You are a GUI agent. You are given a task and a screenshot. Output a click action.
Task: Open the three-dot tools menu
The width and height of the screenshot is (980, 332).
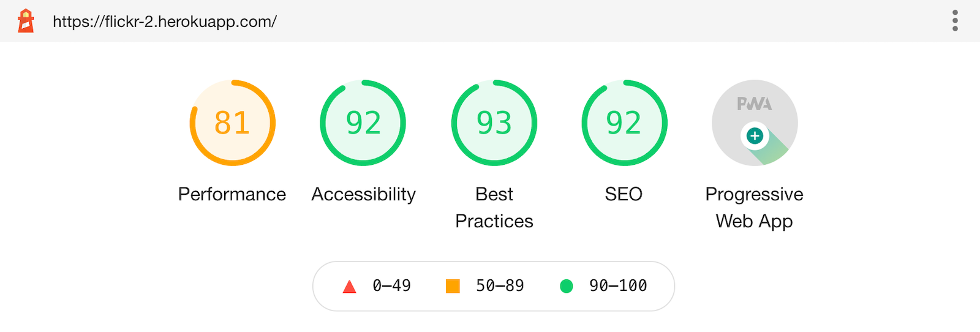coord(955,21)
